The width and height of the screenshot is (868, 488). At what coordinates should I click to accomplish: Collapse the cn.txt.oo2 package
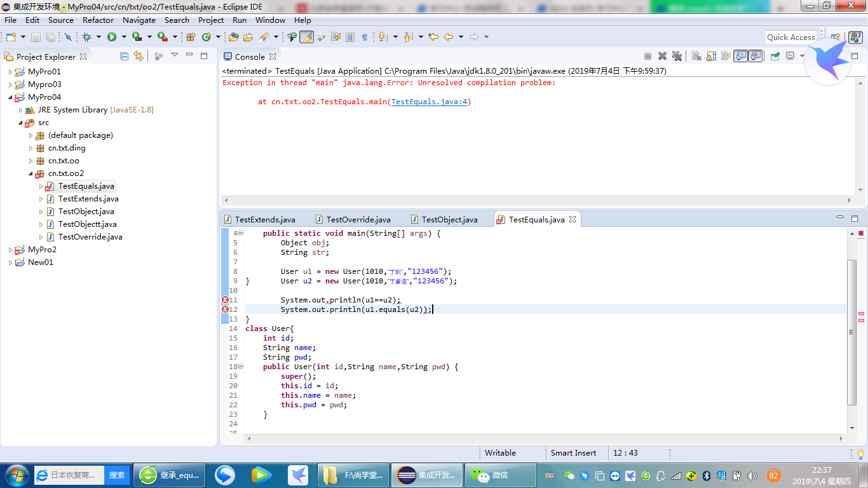(31, 173)
